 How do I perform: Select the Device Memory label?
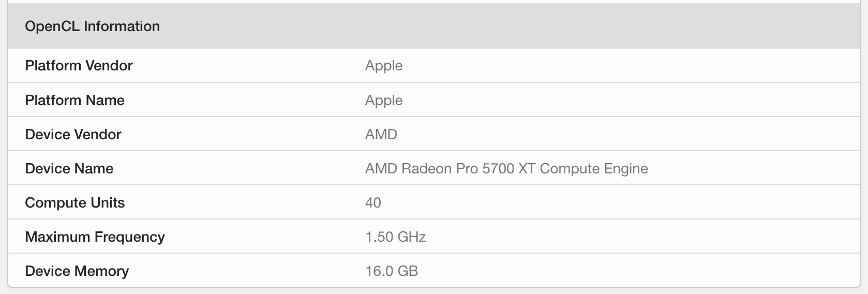point(77,271)
